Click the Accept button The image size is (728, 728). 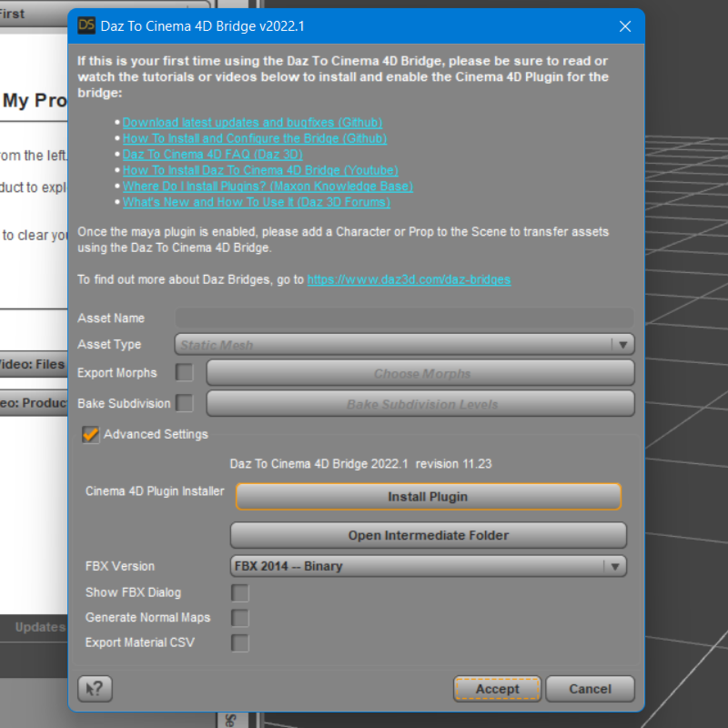click(x=497, y=689)
